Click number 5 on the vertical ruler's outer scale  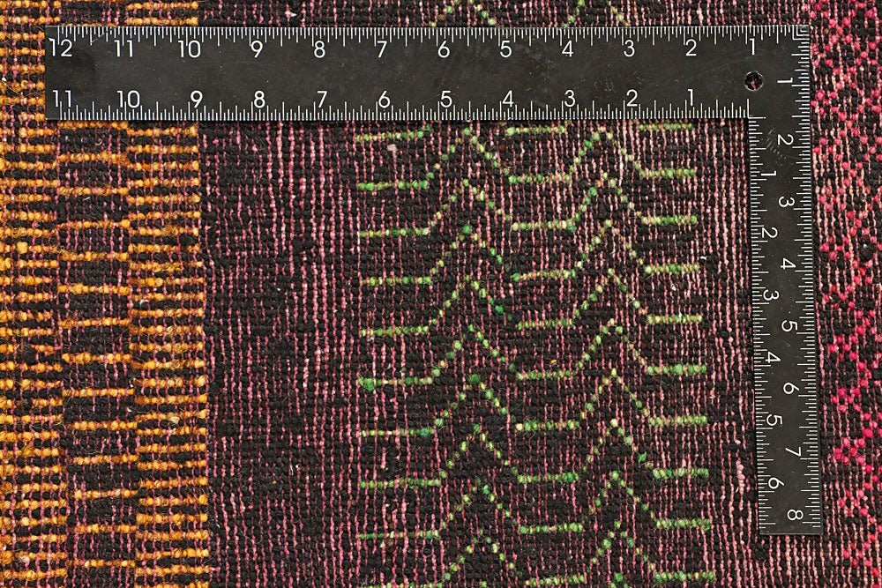[x=792, y=326]
